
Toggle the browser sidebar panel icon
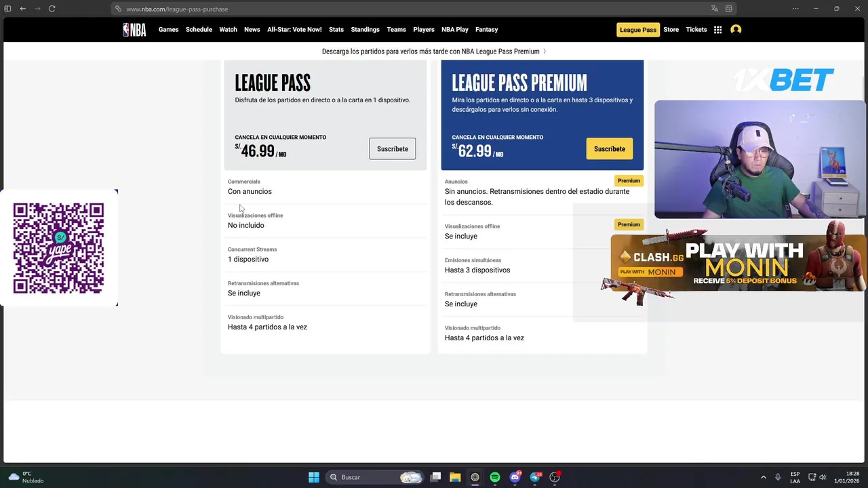coord(8,9)
